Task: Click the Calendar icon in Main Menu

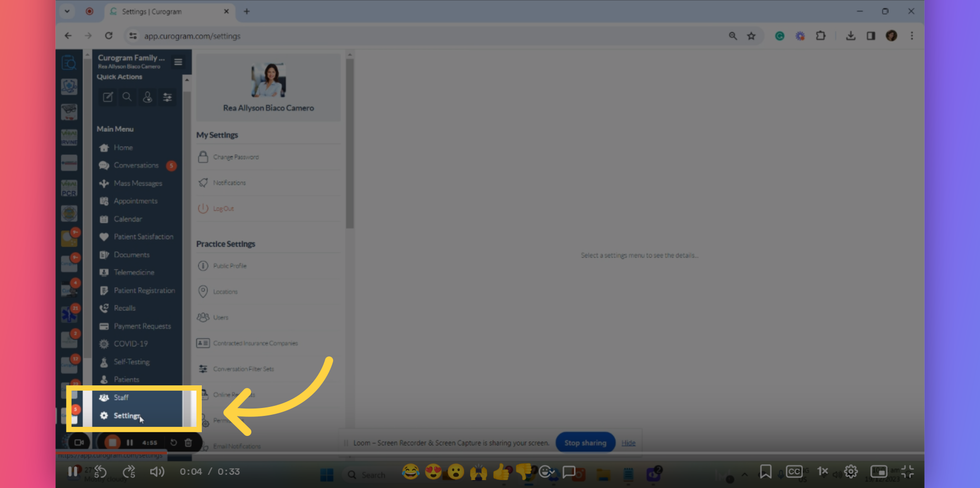Action: 104,218
